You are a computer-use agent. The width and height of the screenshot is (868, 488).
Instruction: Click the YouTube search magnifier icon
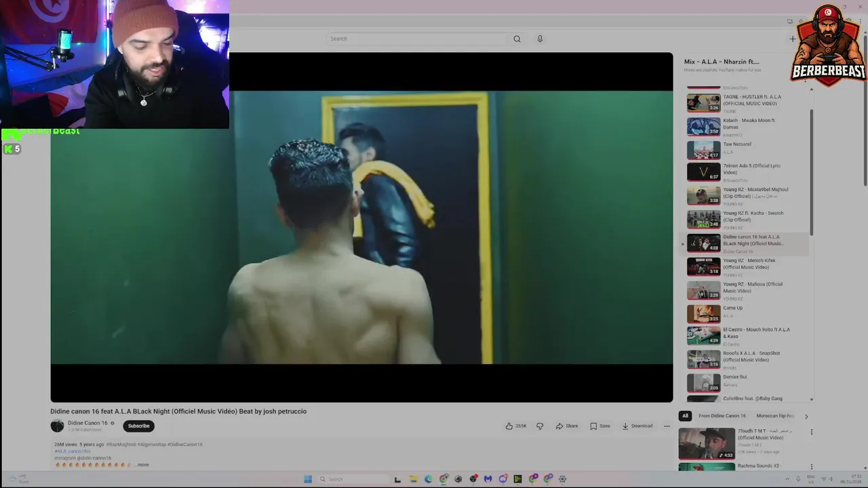(517, 39)
